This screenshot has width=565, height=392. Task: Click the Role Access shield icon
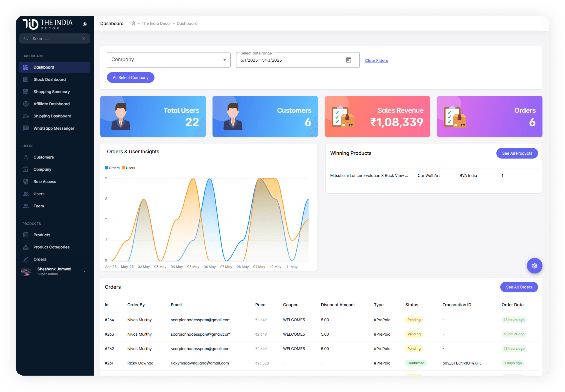tap(26, 182)
